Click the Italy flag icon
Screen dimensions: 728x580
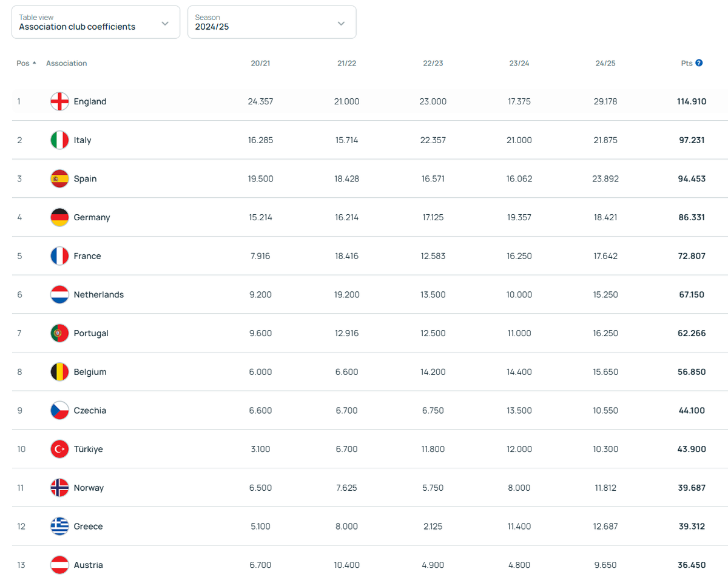point(59,140)
